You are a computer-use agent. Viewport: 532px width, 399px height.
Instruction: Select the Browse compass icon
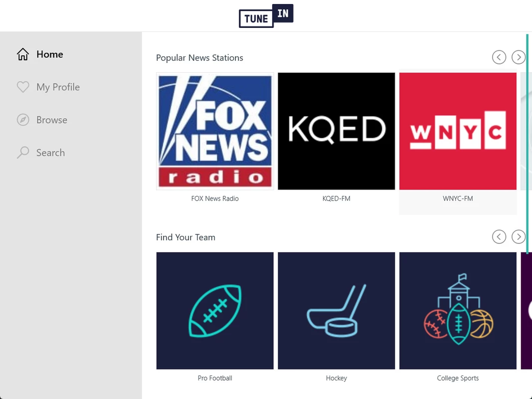tap(23, 120)
